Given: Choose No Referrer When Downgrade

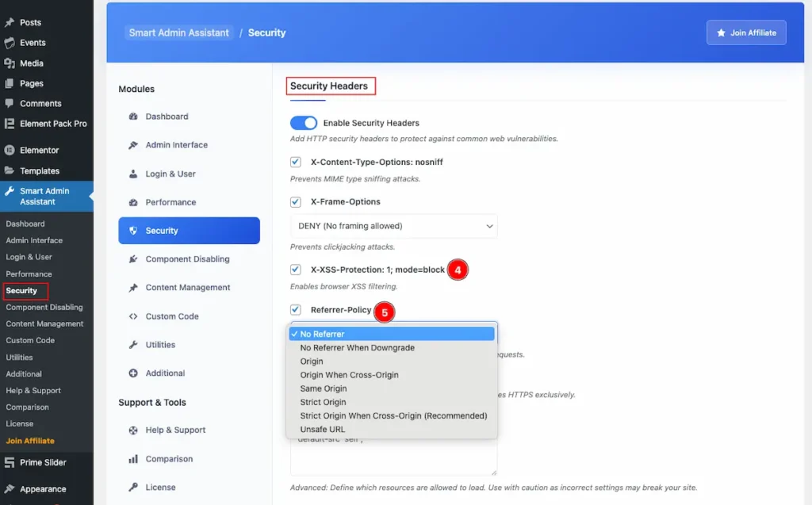Looking at the screenshot, I should click(x=392, y=347).
